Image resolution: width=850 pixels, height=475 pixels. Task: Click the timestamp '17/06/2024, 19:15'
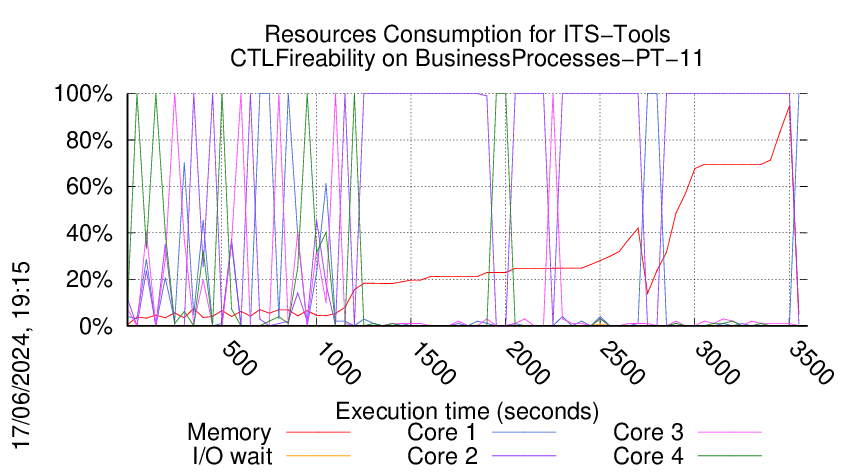(x=21, y=355)
